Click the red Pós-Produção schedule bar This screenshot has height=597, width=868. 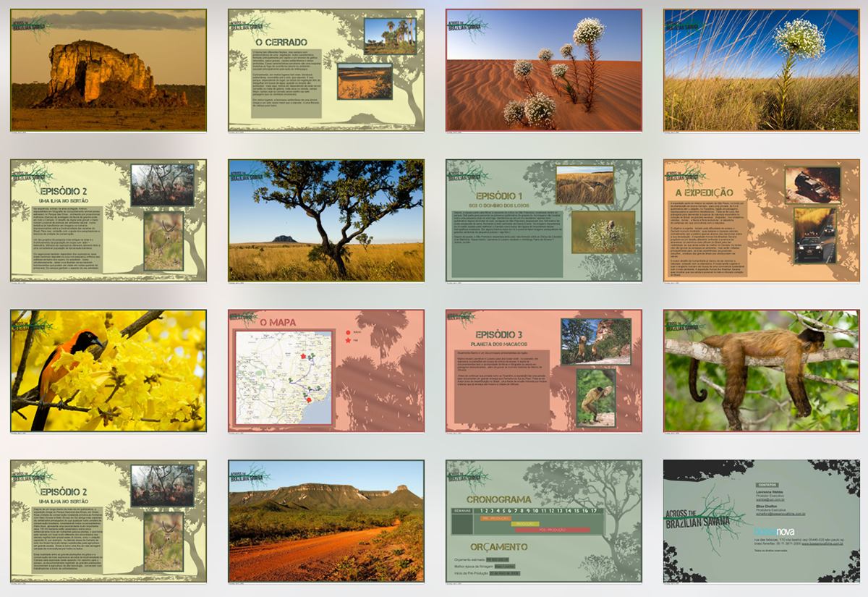pyautogui.click(x=553, y=530)
